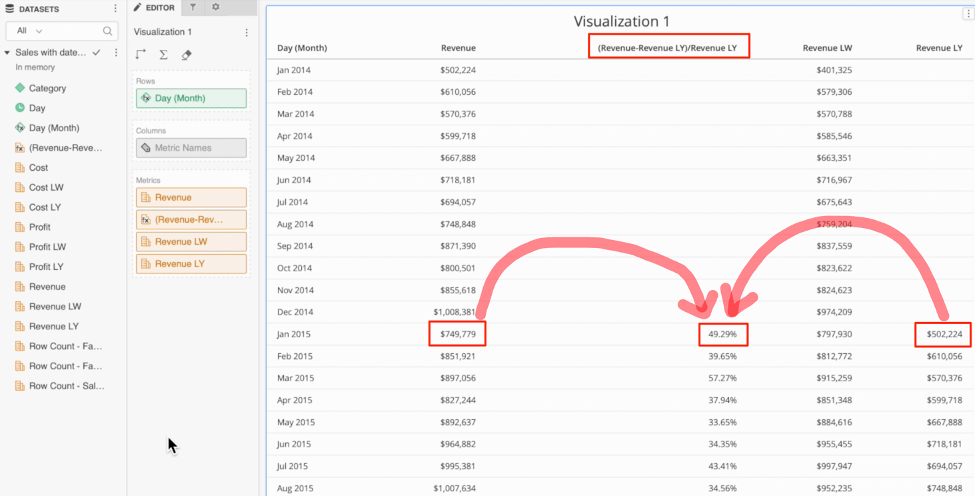The height and width of the screenshot is (497, 977).
Task: Click the Jan 2015 percentage cell 49.29%
Action: point(722,334)
